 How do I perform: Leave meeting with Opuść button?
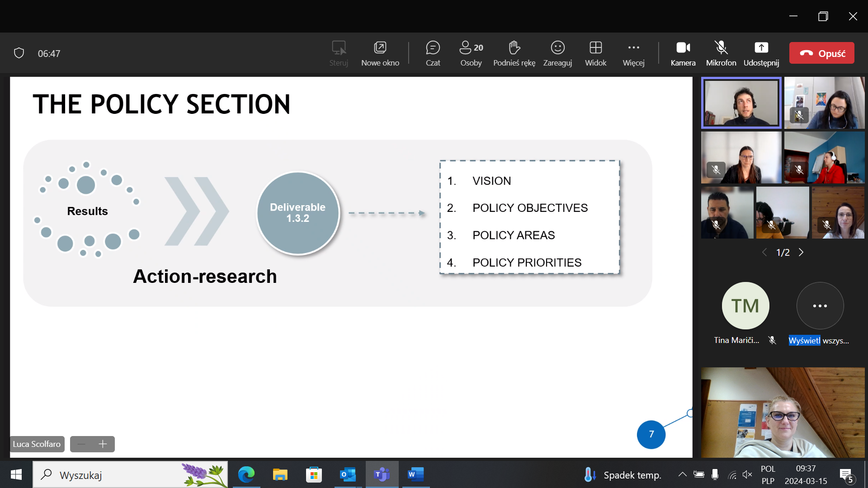[x=821, y=53]
